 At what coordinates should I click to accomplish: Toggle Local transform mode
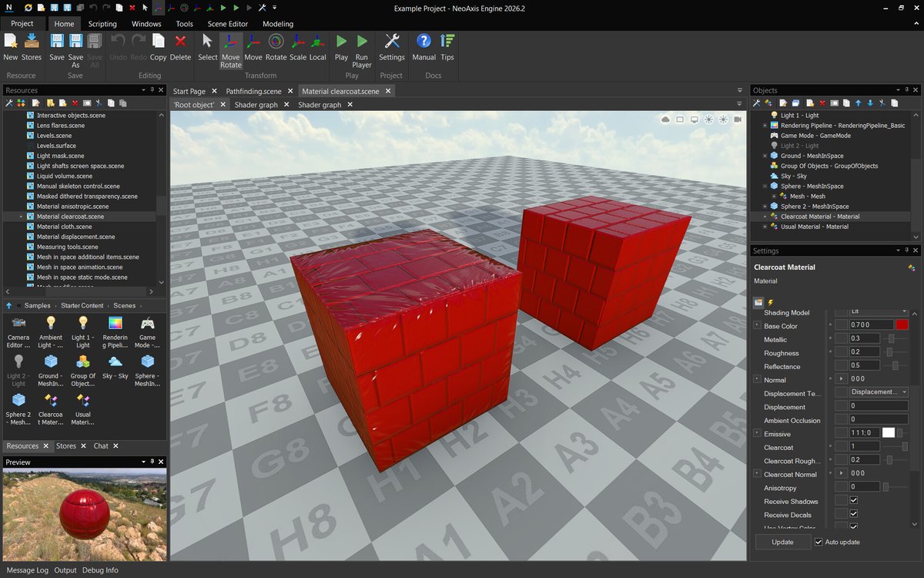(x=317, y=47)
